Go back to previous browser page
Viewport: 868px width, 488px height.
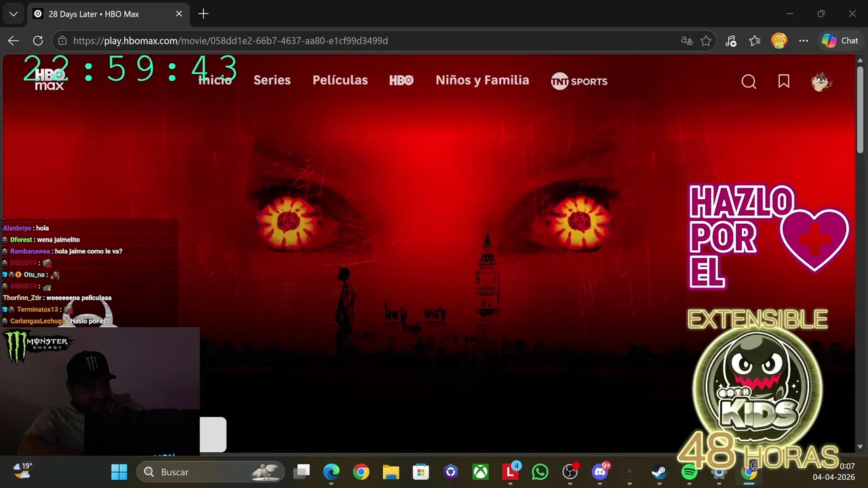(x=14, y=41)
